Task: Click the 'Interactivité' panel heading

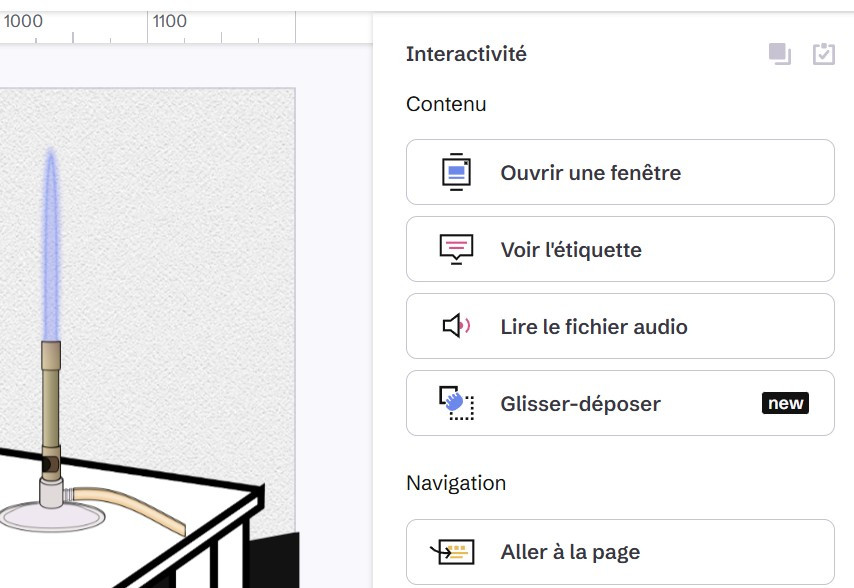Action: (466, 54)
